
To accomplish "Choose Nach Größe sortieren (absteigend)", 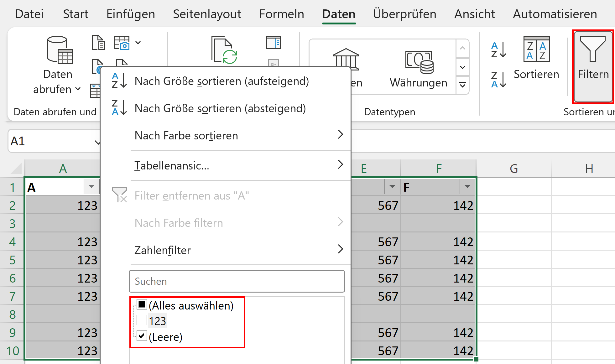I will (x=226, y=108).
